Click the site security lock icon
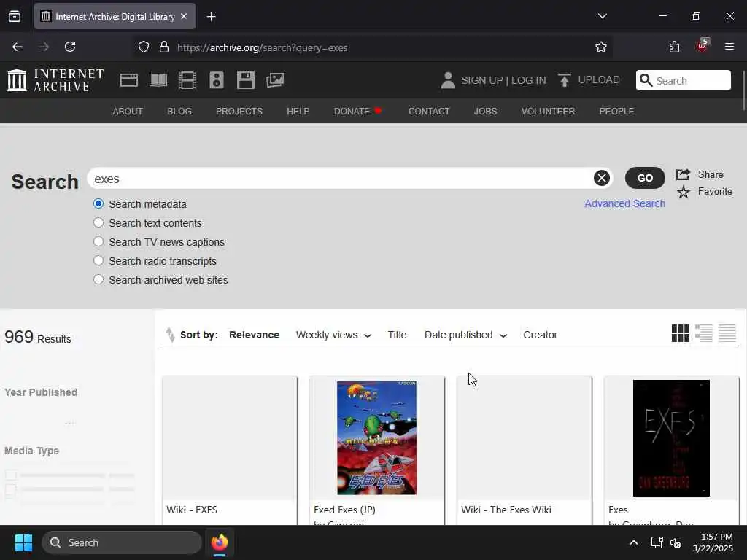The width and height of the screenshot is (747, 560). [x=164, y=47]
